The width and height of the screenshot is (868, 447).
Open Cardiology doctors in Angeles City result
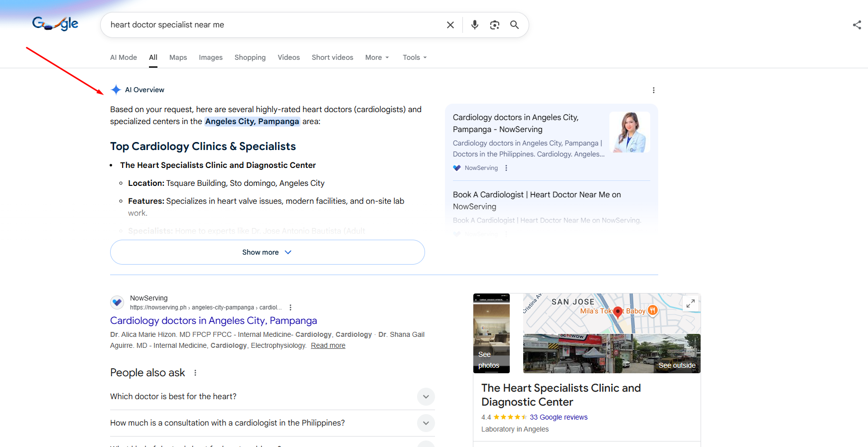pos(213,320)
